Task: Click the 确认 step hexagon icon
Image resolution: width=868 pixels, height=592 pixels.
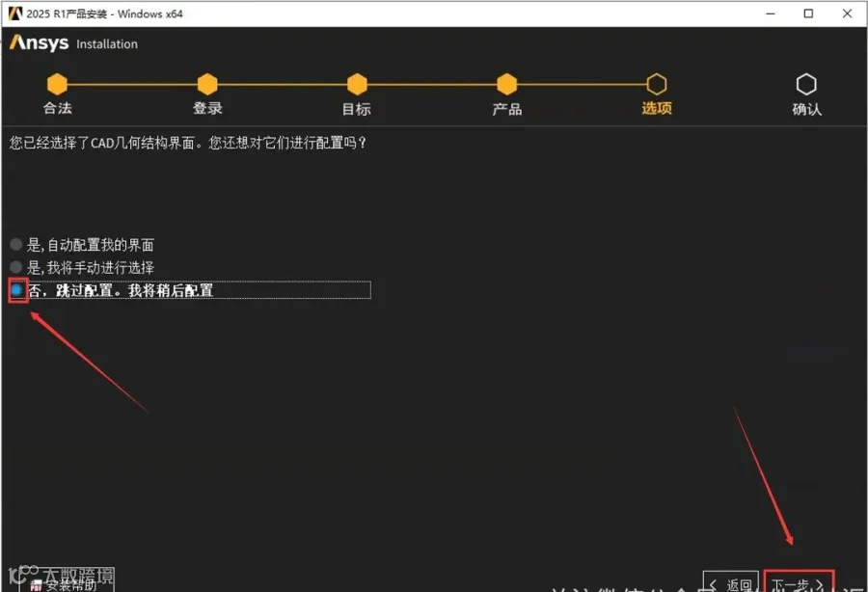Action: click(x=806, y=84)
